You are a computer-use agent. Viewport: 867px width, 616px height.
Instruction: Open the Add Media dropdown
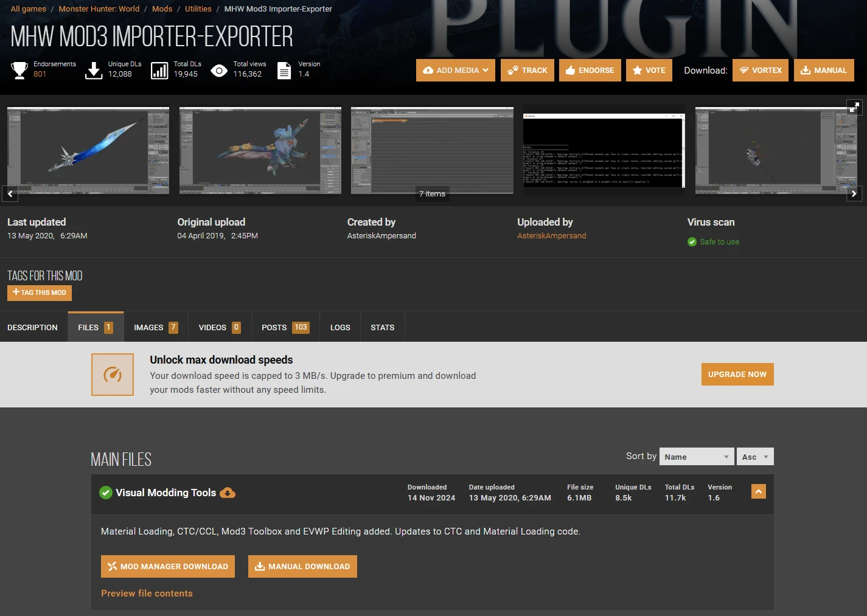pos(456,71)
